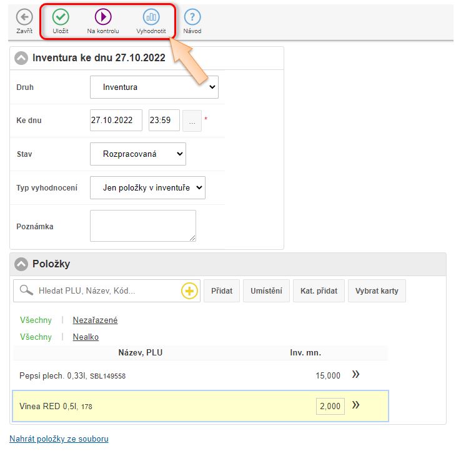Save with the Uložit checkmark icon
Screen dimensions: 476x461
(61, 17)
